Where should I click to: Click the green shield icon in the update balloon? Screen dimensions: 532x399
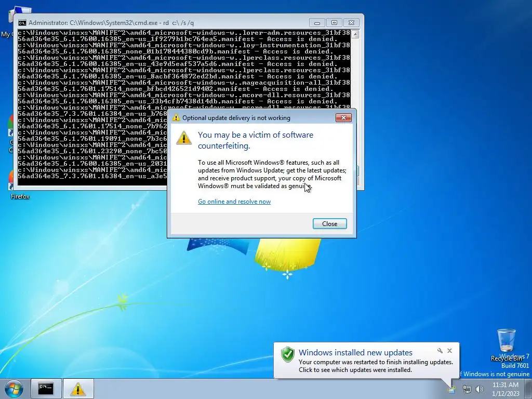pyautogui.click(x=287, y=354)
